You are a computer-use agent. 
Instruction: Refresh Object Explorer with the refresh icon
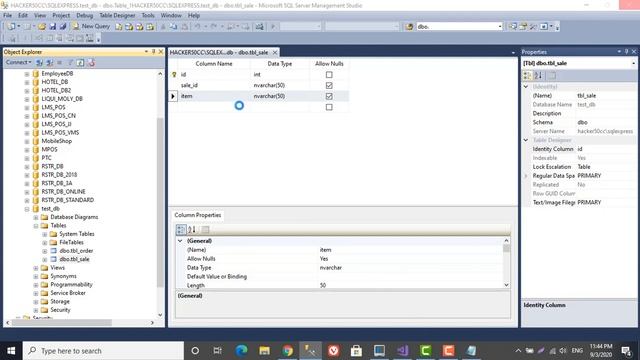(x=80, y=63)
